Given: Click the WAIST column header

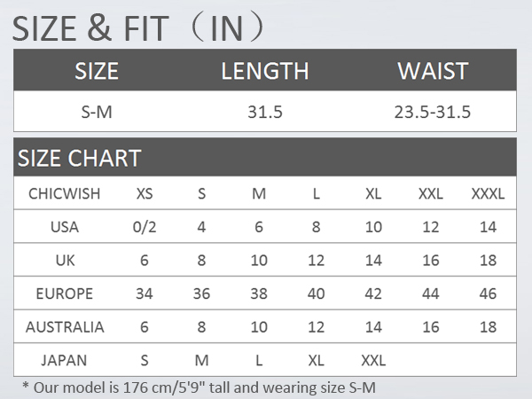Looking at the screenshot, I should click(433, 71).
